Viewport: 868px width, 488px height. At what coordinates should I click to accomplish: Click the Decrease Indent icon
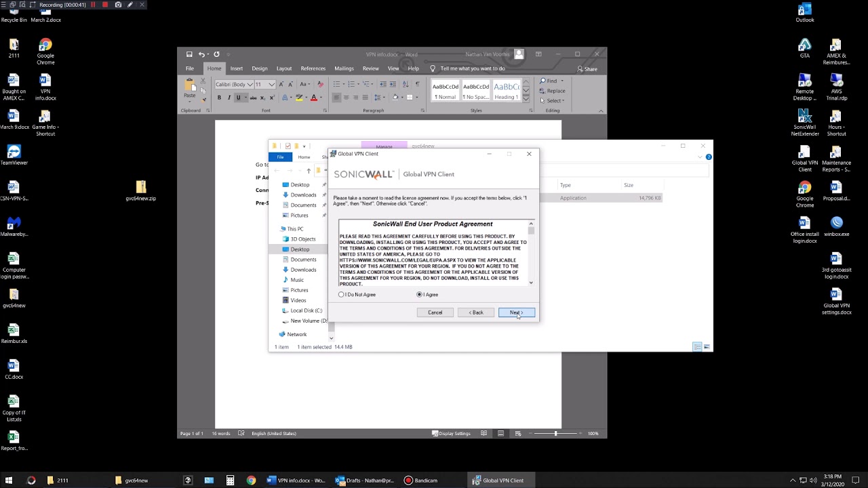click(383, 84)
